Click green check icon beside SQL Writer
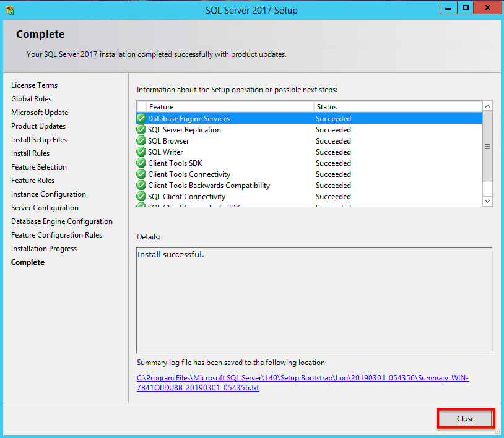 [141, 152]
